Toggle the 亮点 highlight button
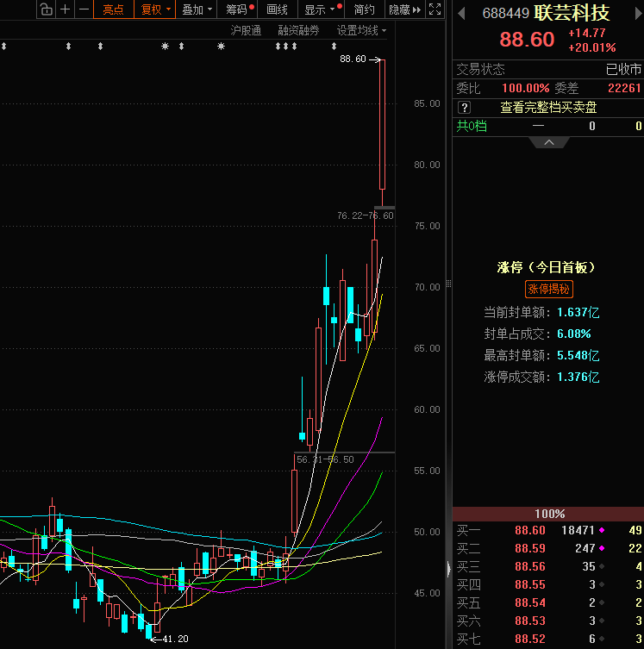This screenshot has height=649, width=644. [x=114, y=9]
